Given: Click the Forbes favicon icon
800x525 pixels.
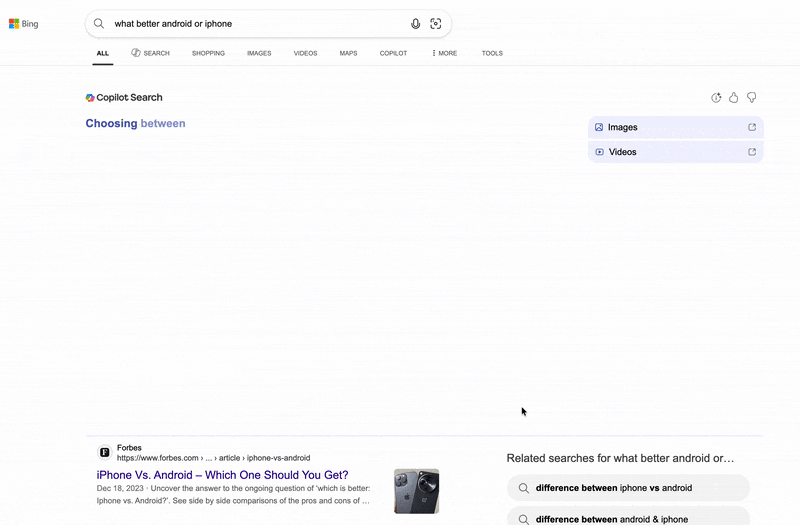Looking at the screenshot, I should pos(104,453).
